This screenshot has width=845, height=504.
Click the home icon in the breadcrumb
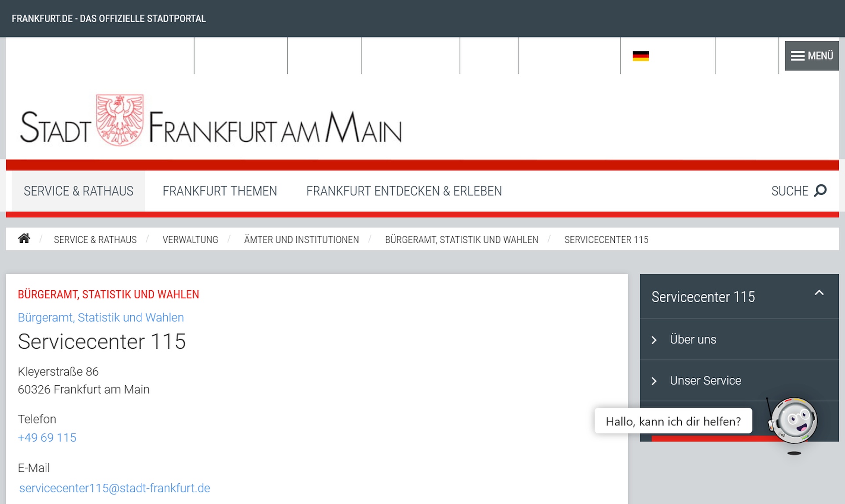click(24, 238)
